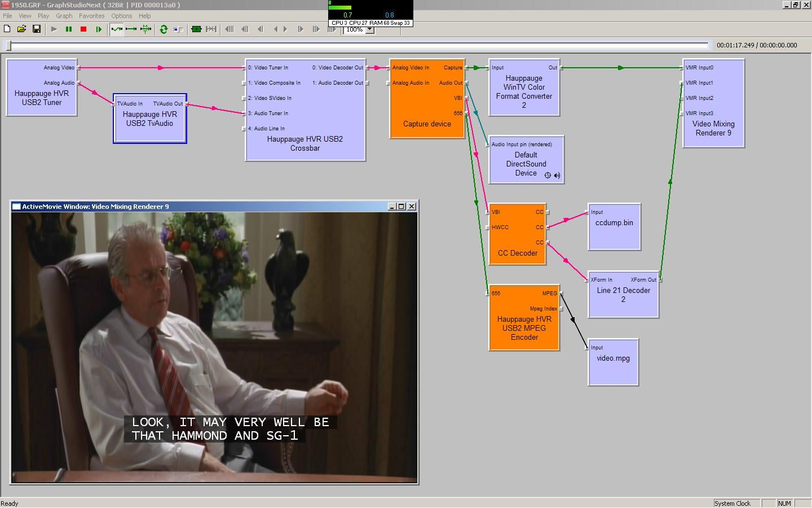The image size is (812, 508).
Task: Pause the running graph
Action: tap(69, 29)
